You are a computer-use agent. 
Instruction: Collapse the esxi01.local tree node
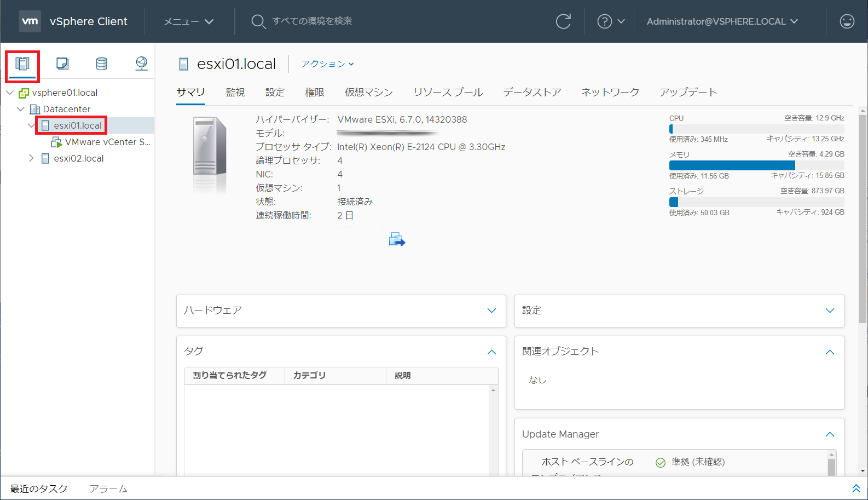tap(31, 125)
